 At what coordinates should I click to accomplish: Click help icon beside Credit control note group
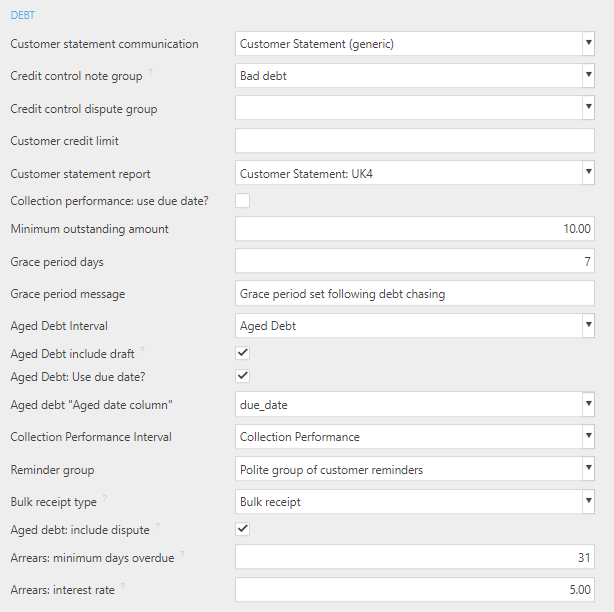click(150, 72)
